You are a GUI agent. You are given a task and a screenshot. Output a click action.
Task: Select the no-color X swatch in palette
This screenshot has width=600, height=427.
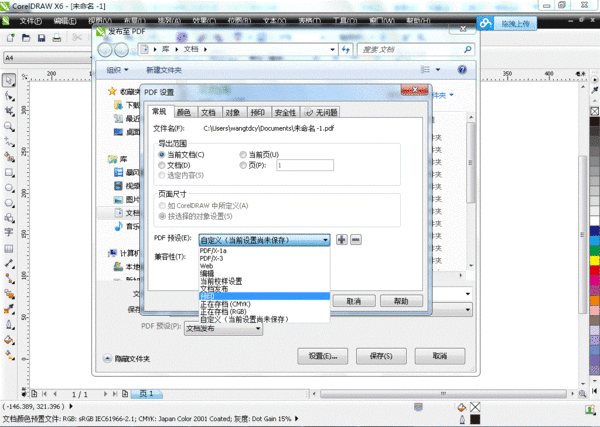coord(594,111)
